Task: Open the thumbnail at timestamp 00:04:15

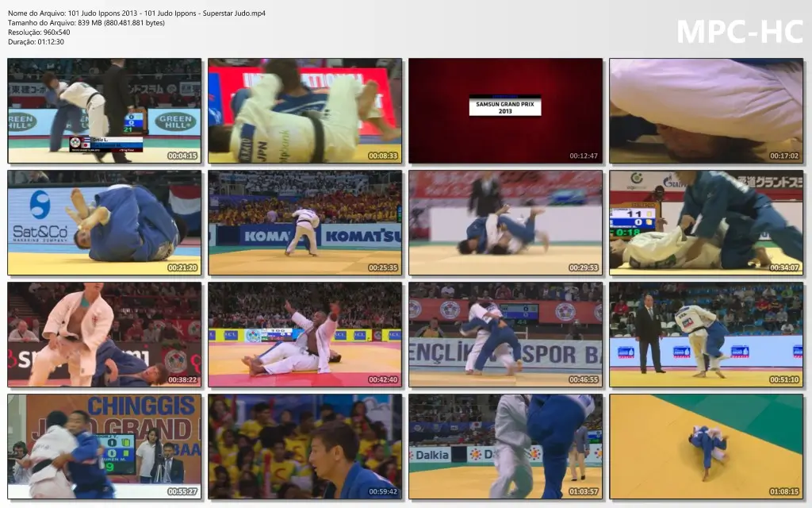Action: 105,110
